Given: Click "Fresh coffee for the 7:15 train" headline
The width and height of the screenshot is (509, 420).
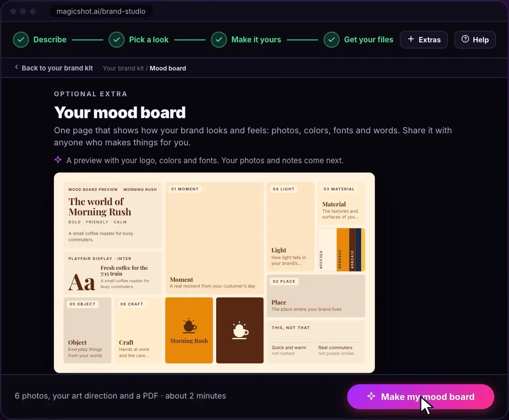Looking at the screenshot, I should tap(124, 271).
